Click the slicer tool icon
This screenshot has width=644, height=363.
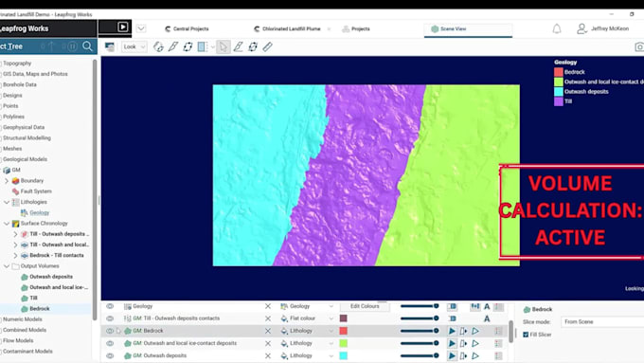tap(202, 46)
